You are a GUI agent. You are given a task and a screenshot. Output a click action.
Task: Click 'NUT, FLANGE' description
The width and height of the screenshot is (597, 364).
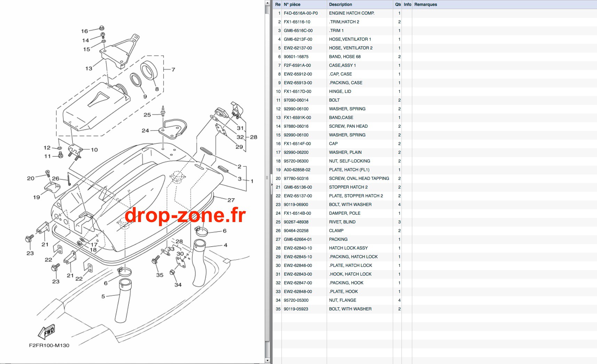(343, 300)
